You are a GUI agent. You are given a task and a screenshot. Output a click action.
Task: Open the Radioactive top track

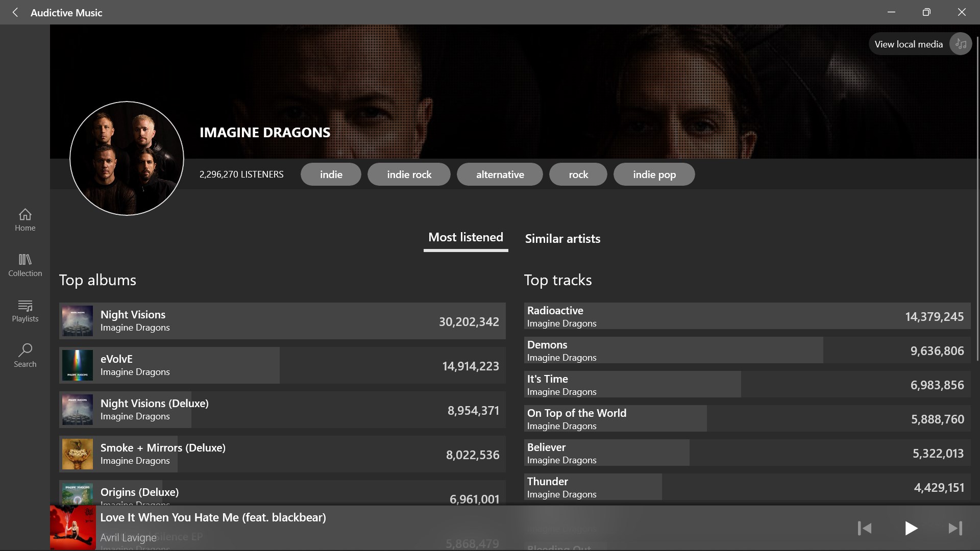pos(747,316)
